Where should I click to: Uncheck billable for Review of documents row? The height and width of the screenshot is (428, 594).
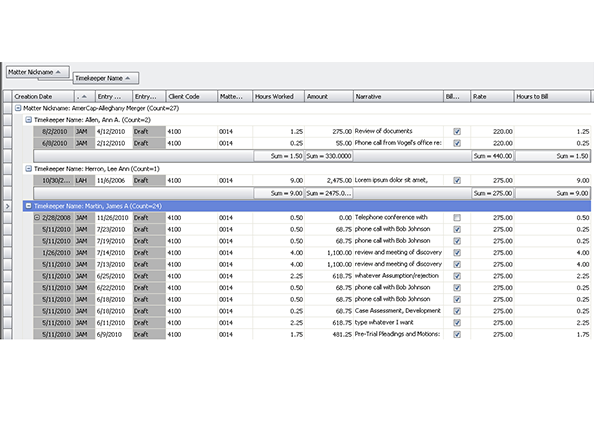[457, 131]
